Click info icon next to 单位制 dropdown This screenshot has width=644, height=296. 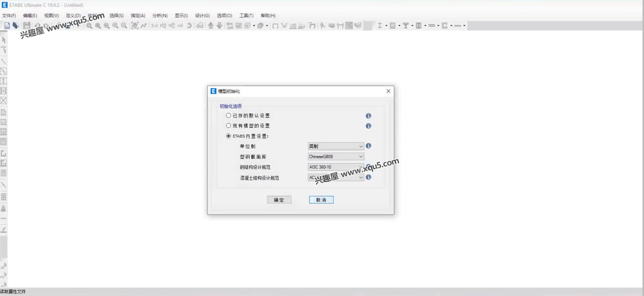pyautogui.click(x=368, y=146)
